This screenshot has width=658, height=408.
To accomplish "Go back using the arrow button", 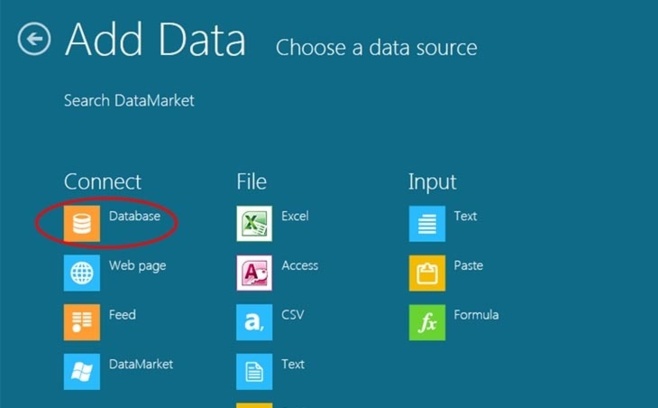I will click(x=34, y=39).
